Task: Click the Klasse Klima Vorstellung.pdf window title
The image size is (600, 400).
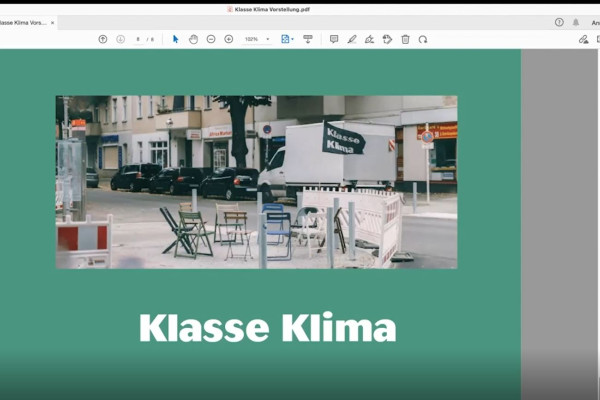Action: click(x=272, y=9)
